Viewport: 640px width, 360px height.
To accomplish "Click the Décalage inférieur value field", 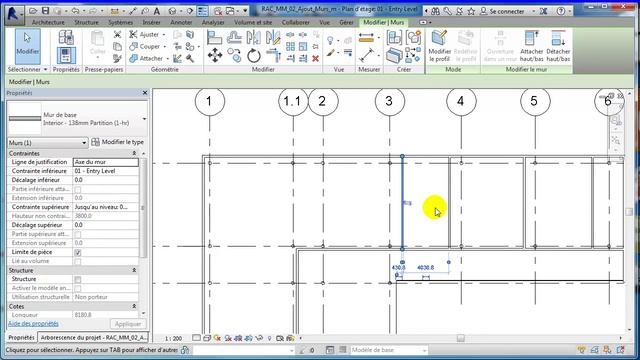I will pos(106,180).
